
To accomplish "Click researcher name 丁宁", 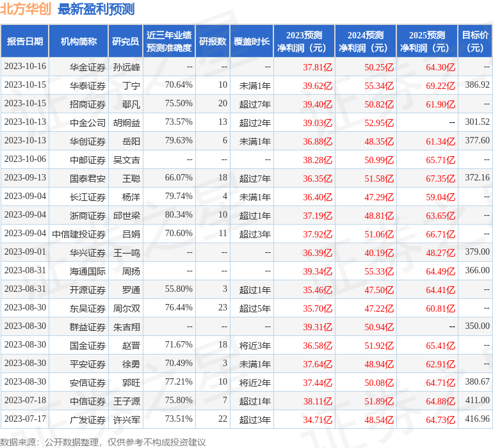I will coord(131,86).
